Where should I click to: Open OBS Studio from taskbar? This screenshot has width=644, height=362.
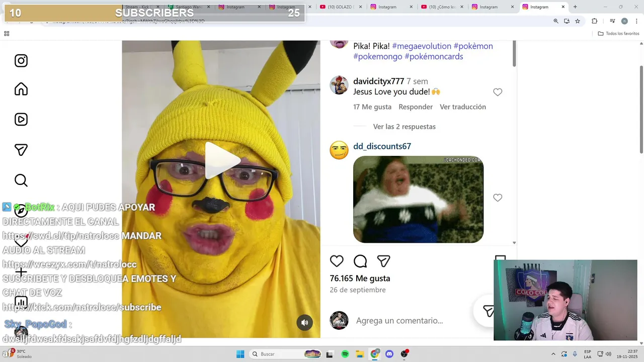[x=404, y=354]
